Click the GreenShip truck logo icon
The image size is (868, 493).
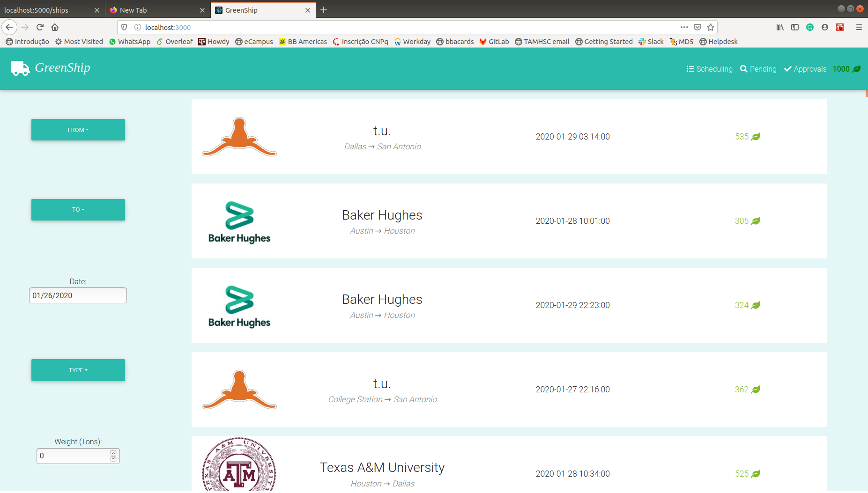tap(20, 68)
